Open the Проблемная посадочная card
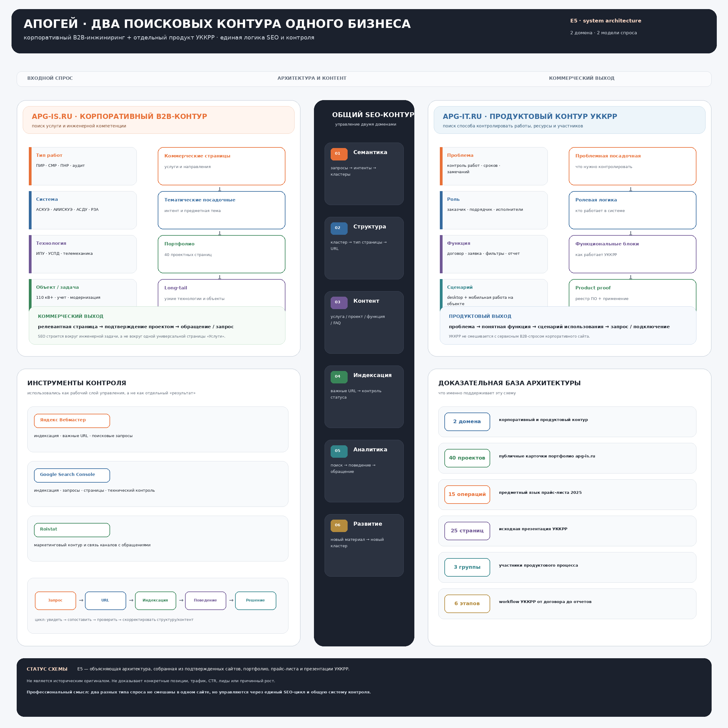The width and height of the screenshot is (728, 728). [632, 166]
